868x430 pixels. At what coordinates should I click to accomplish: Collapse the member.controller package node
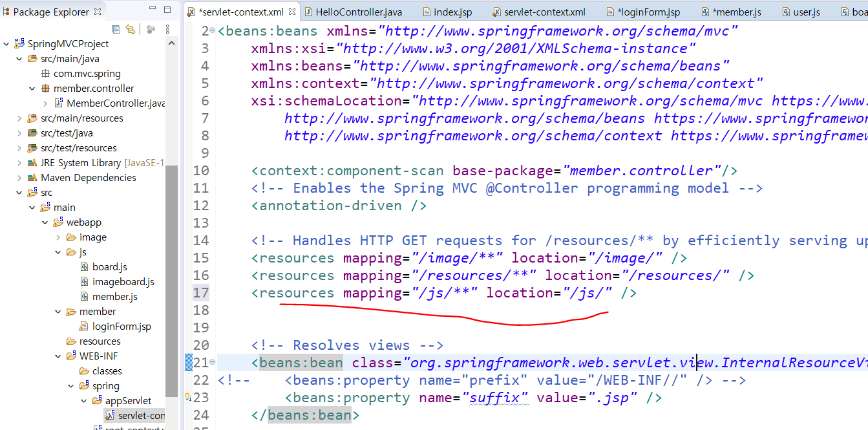(x=32, y=89)
